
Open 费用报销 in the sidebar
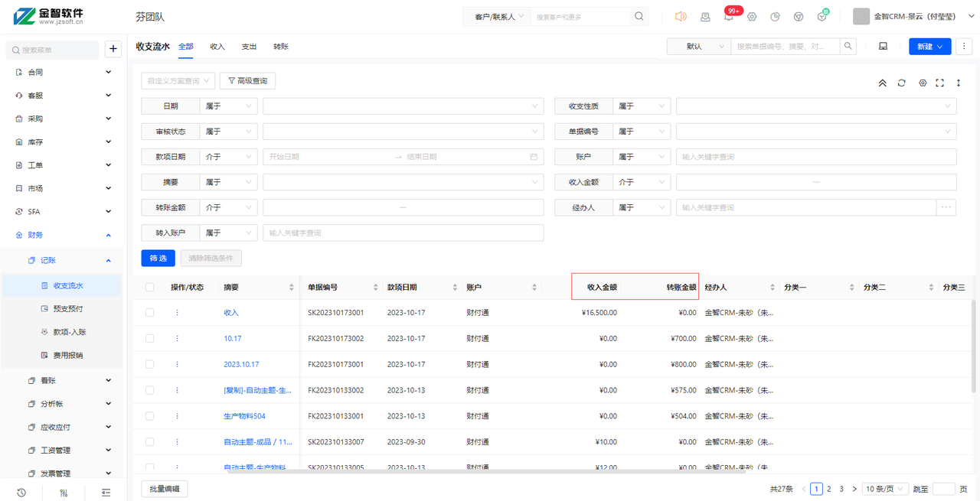68,355
